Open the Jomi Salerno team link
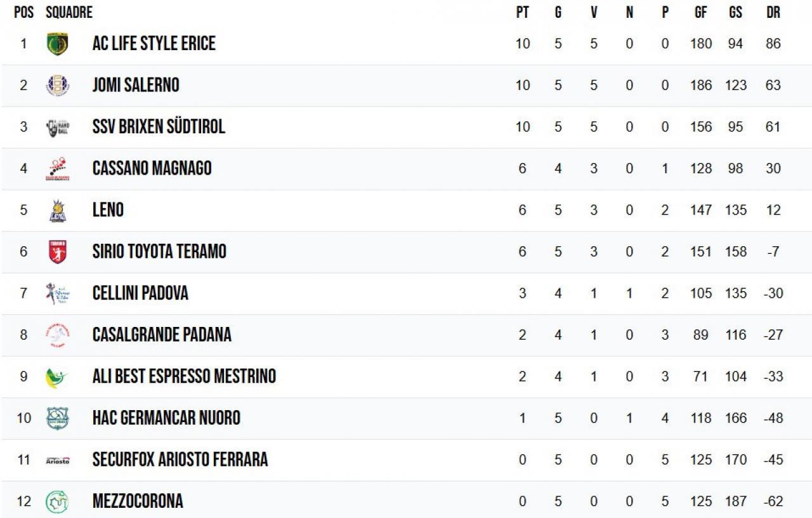This screenshot has height=518, width=812. (136, 85)
